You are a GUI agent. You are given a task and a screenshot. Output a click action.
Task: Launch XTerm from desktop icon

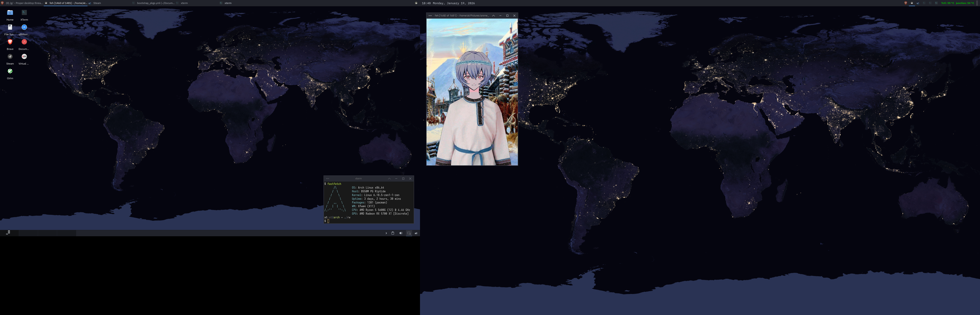pos(24,13)
